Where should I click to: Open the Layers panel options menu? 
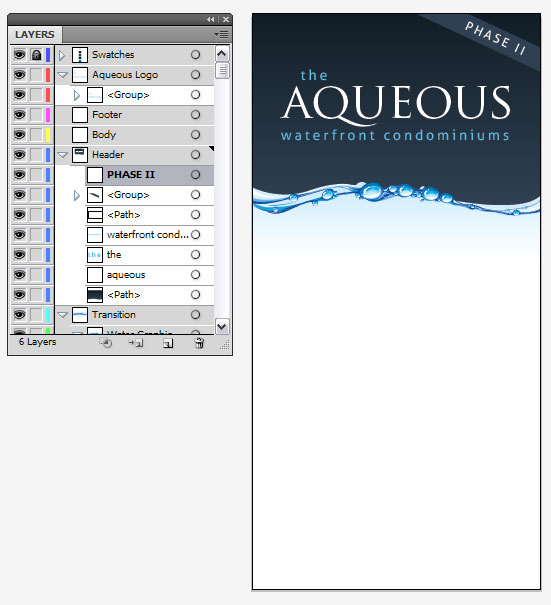click(221, 35)
